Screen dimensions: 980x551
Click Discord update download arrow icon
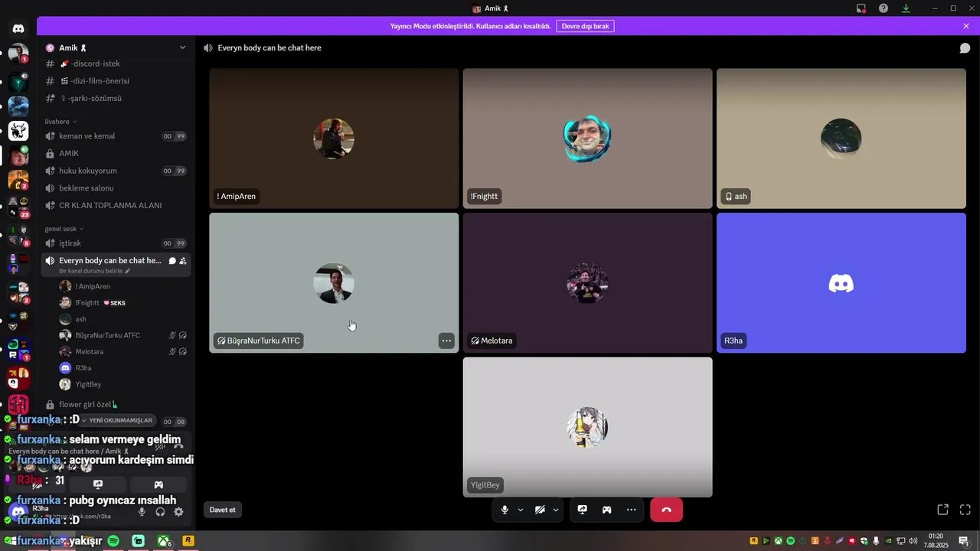coord(906,8)
